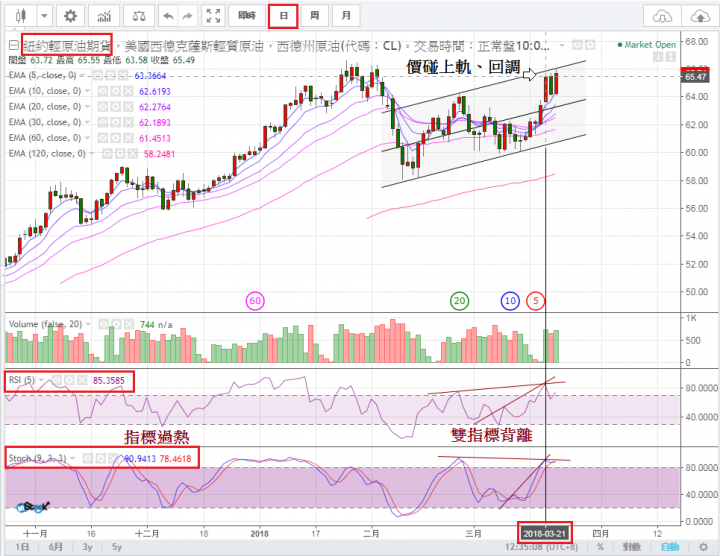The height and width of the screenshot is (556, 720).
Task: Select the 月 monthly interval
Action: point(346,16)
